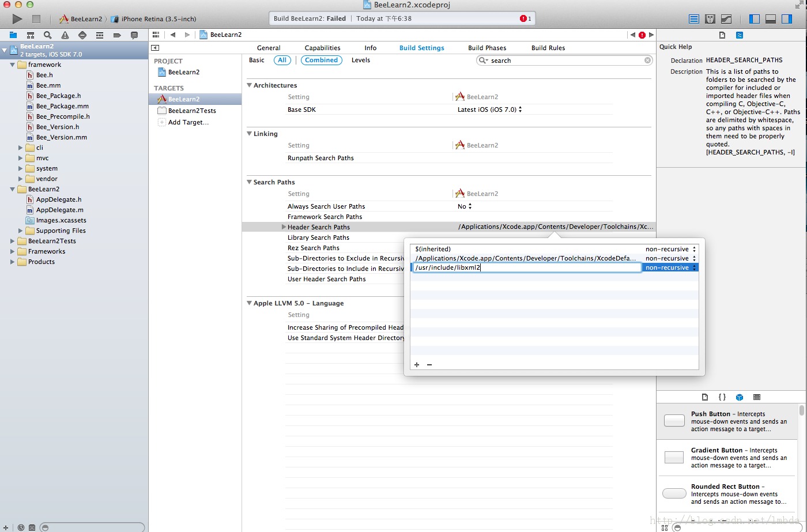Expand the Header Search Paths setting
807x532 pixels.
[284, 227]
